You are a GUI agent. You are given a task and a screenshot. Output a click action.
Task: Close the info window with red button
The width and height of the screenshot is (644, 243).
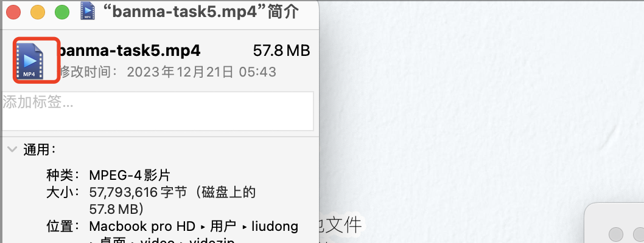13,12
